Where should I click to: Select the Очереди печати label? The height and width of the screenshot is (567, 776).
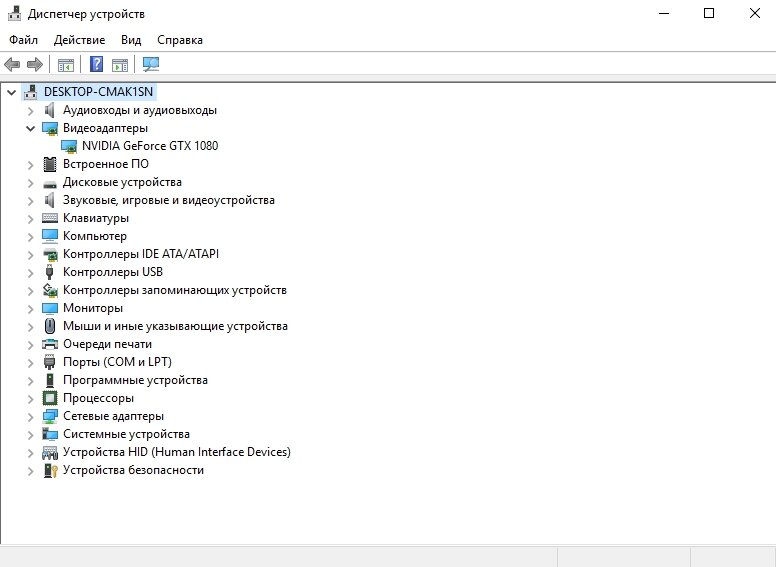click(107, 344)
